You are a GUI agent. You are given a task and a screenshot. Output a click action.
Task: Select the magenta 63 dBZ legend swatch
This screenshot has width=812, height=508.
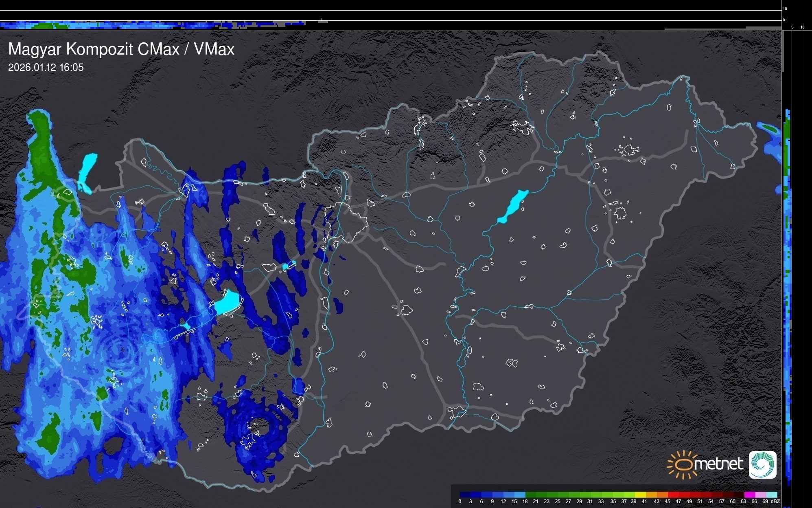(x=749, y=495)
